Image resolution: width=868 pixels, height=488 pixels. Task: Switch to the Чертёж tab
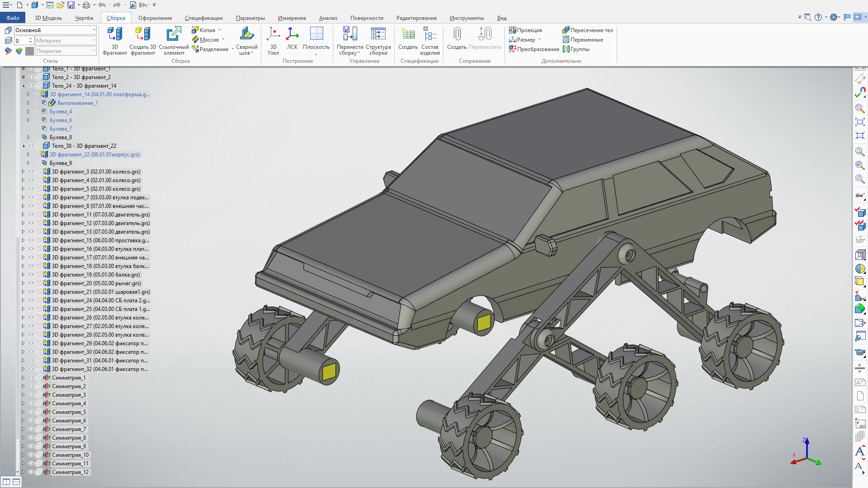point(84,18)
